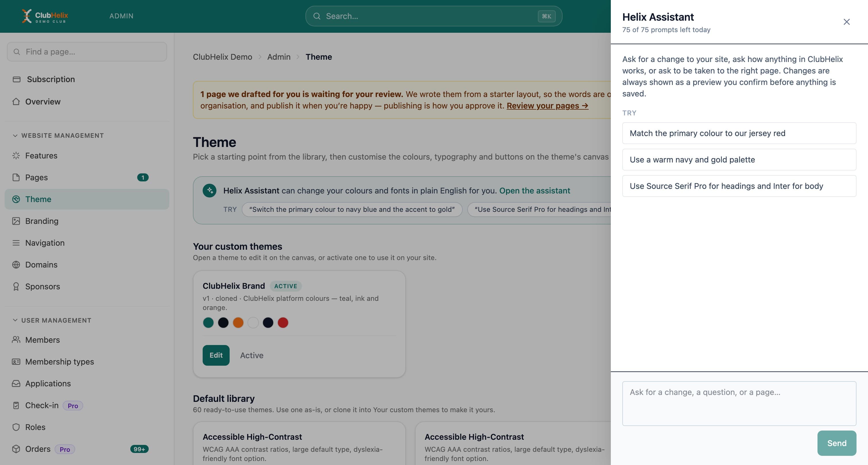The image size is (868, 465).
Task: Focus the Find a page input
Action: coord(87,52)
